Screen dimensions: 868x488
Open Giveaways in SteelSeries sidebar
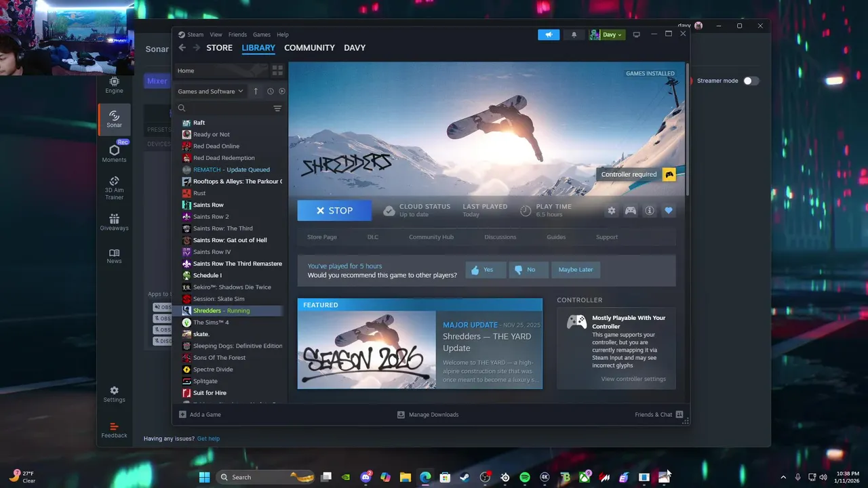pos(114,222)
